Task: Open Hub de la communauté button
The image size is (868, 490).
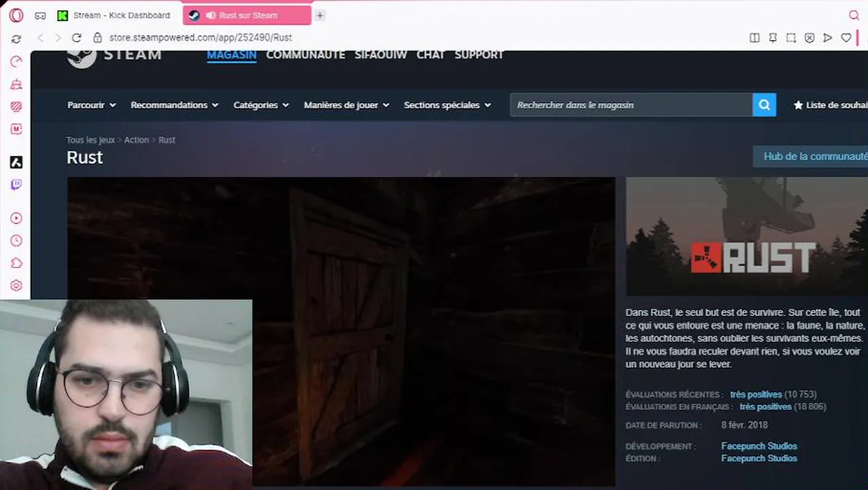Action: coord(810,156)
